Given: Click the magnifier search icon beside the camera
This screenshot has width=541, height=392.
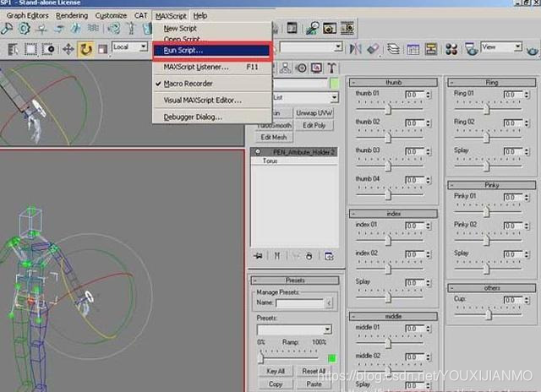Looking at the screenshot, I should [x=312, y=28].
